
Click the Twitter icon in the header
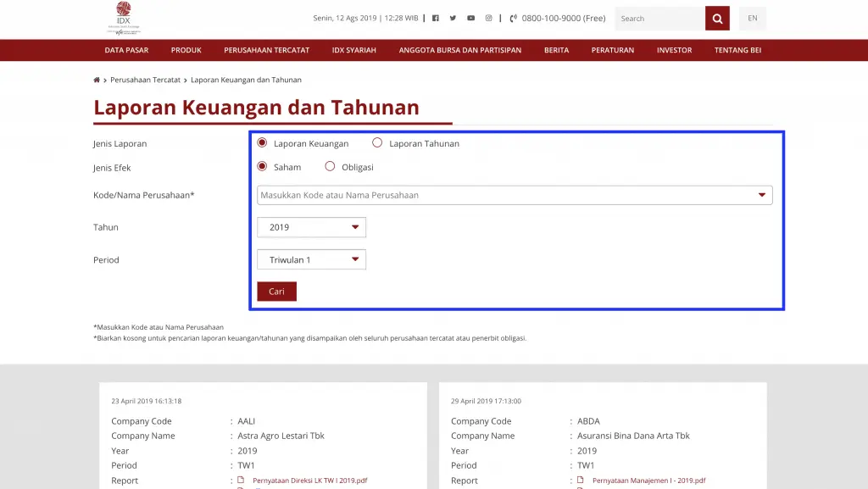pos(453,17)
